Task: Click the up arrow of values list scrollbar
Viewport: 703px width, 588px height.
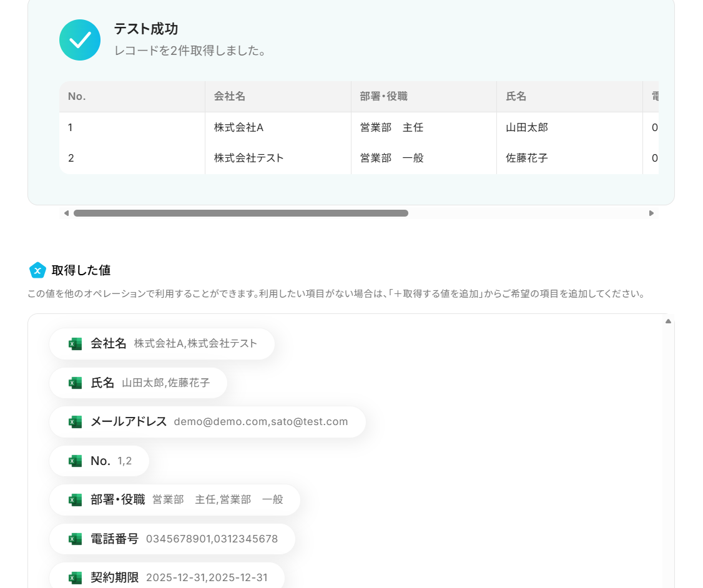Action: (668, 321)
